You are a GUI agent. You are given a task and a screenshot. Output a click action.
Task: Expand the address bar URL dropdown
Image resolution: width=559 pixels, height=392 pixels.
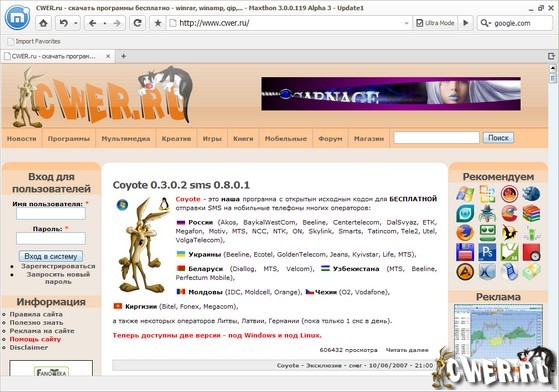(x=406, y=24)
